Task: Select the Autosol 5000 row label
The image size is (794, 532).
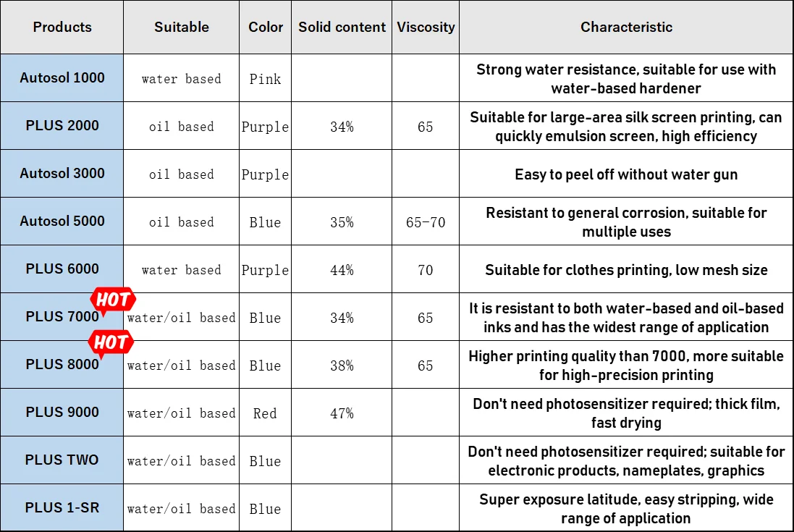Action: pyautogui.click(x=62, y=221)
